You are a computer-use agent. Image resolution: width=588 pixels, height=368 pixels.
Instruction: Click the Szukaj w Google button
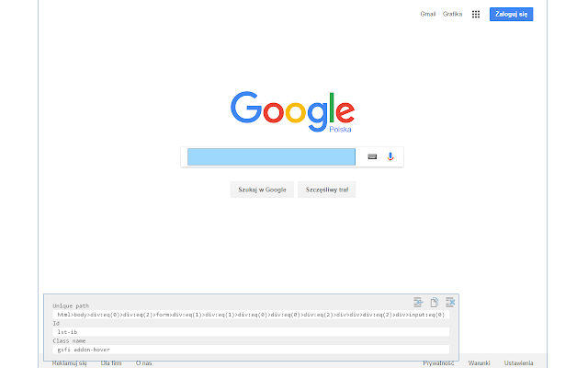coord(262,190)
